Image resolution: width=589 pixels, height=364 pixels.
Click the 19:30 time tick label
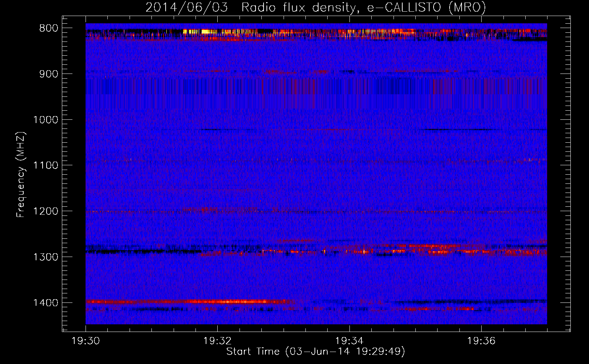tap(86, 341)
